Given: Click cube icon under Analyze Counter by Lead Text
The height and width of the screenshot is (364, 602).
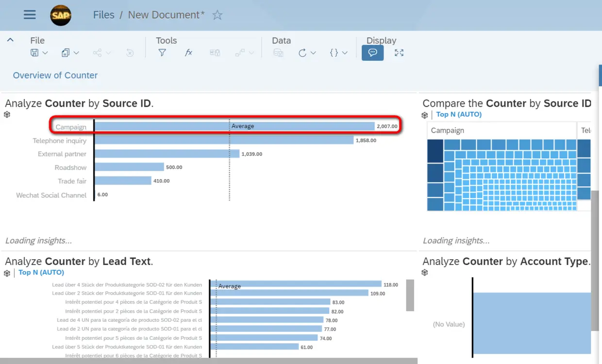Looking at the screenshot, I should [7, 273].
